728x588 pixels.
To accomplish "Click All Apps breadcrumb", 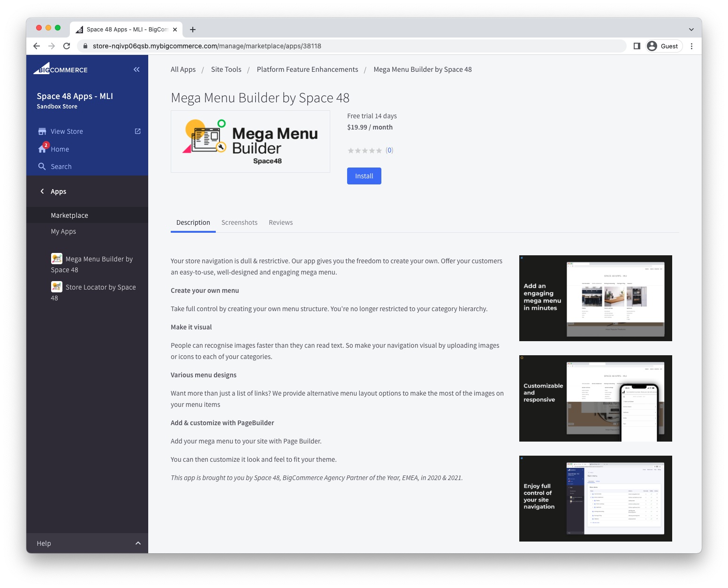I will pyautogui.click(x=183, y=69).
